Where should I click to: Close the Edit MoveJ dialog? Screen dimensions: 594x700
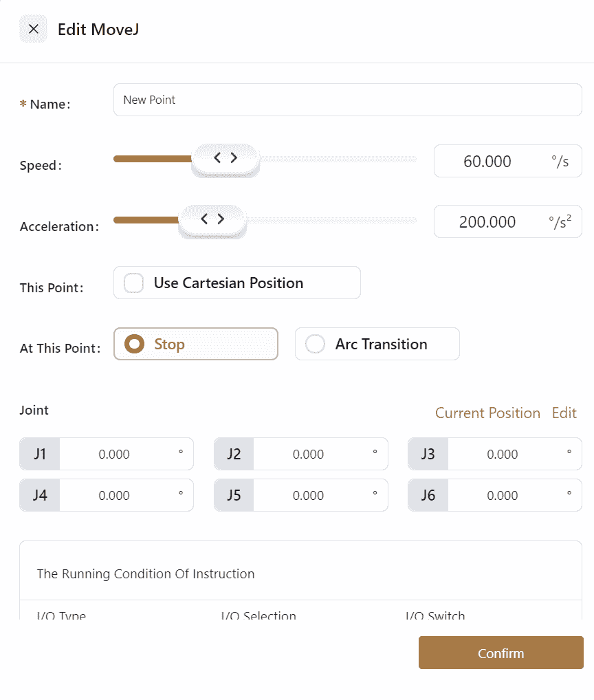coord(33,29)
